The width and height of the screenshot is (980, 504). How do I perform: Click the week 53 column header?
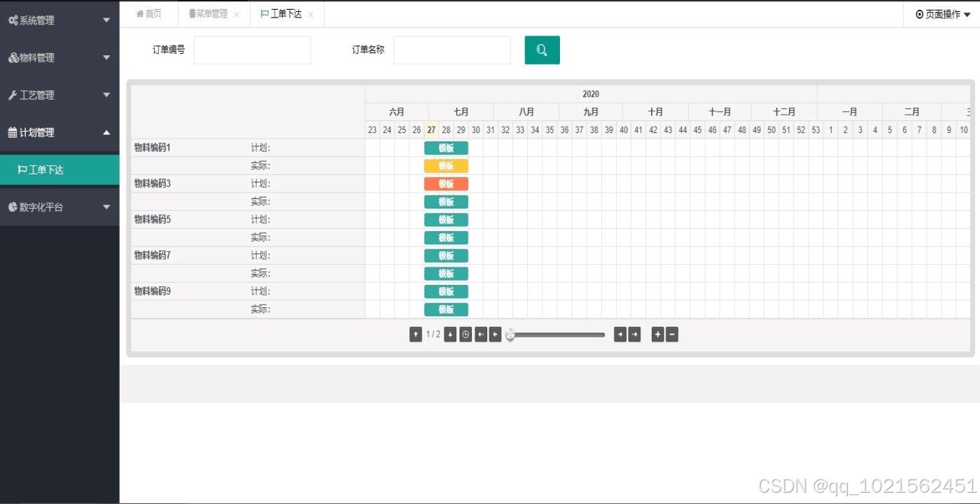(x=815, y=130)
